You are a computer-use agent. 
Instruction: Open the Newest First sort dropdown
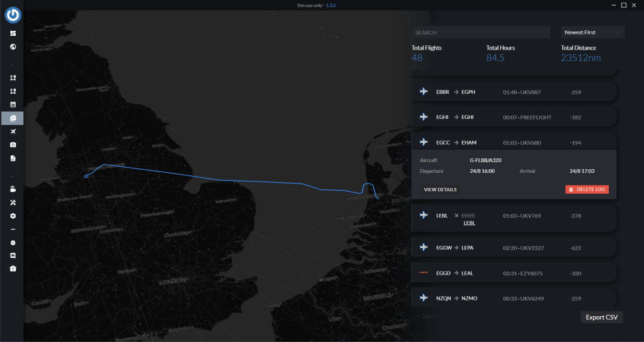pos(592,32)
